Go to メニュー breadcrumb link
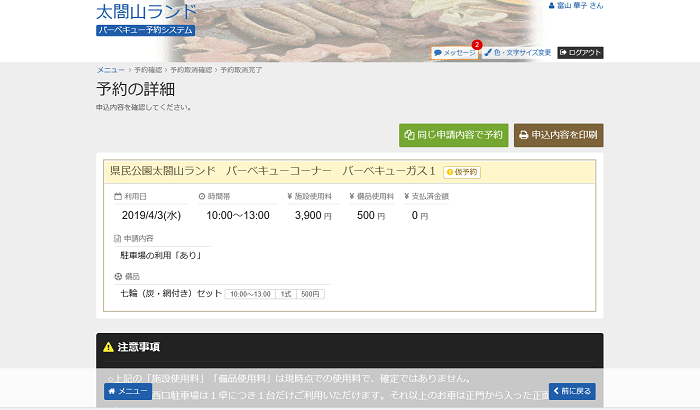 [111, 70]
